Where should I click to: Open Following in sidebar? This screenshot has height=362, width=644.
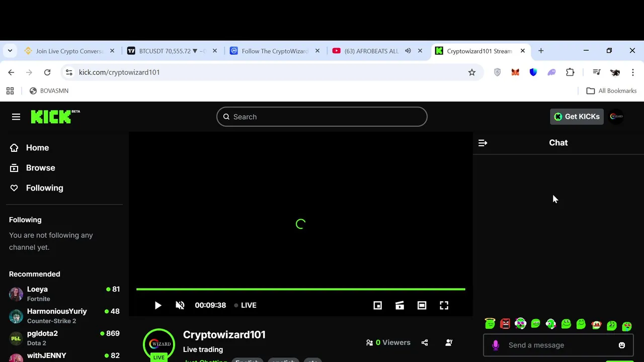click(x=44, y=188)
